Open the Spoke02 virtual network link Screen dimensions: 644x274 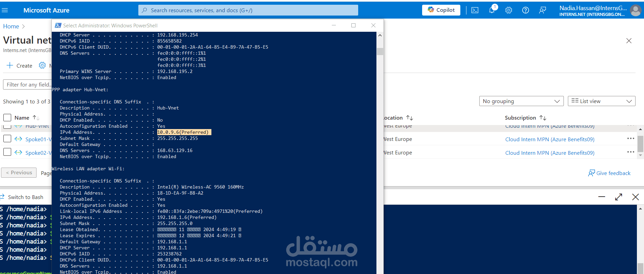pos(38,153)
